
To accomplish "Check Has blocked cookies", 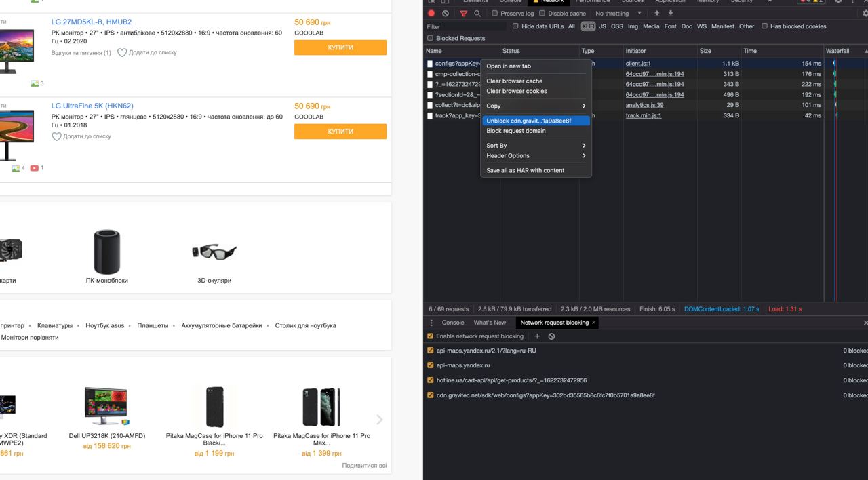I will tap(764, 26).
